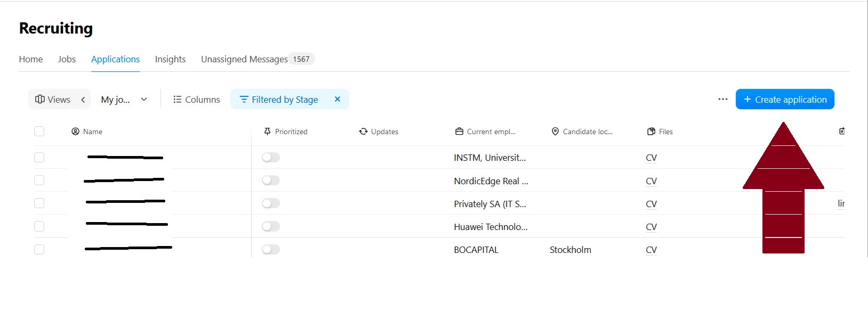Screen dimensions: 868x336
Task: Toggle Prioritized for Privately SA row
Action: tap(271, 203)
